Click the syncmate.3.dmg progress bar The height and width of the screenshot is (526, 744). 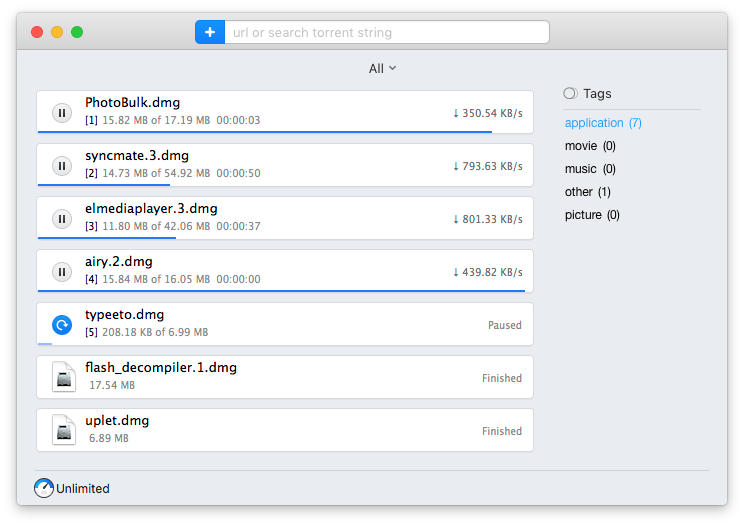104,185
